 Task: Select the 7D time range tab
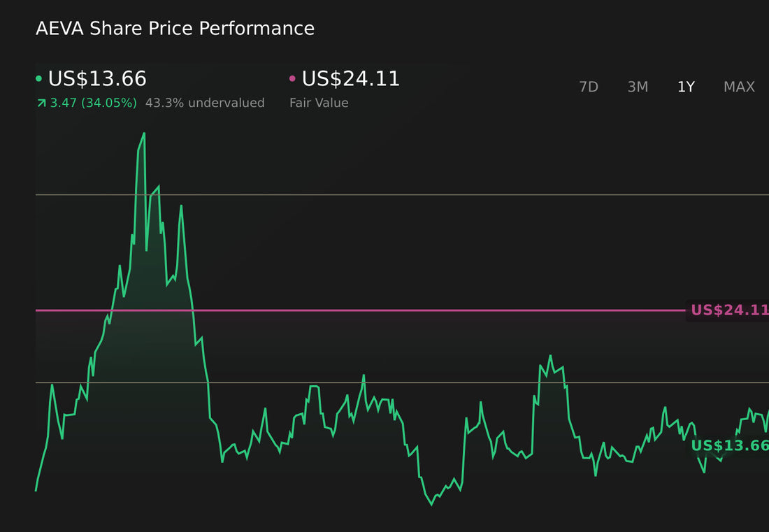click(589, 87)
